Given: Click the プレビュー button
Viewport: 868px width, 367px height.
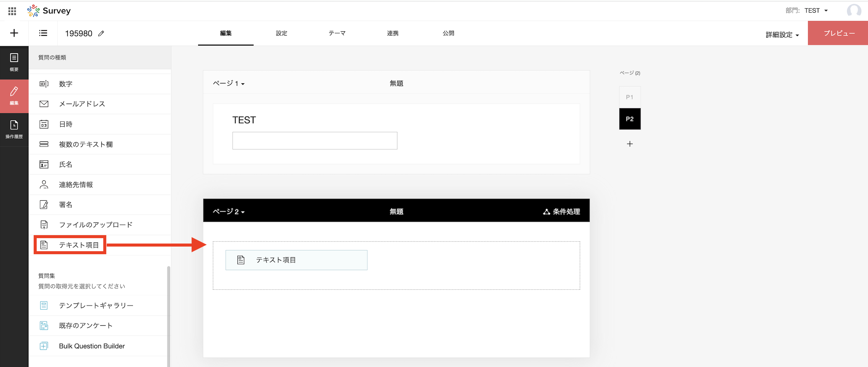Looking at the screenshot, I should tap(839, 33).
